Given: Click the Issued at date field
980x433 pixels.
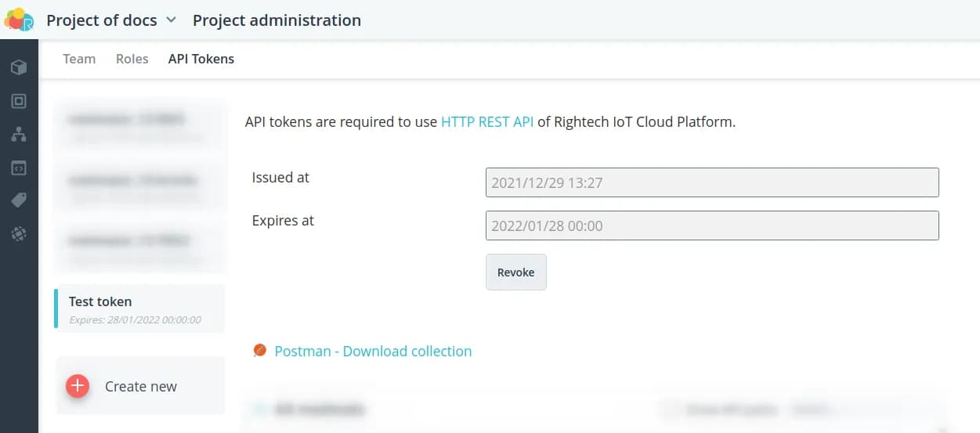Looking at the screenshot, I should (711, 183).
